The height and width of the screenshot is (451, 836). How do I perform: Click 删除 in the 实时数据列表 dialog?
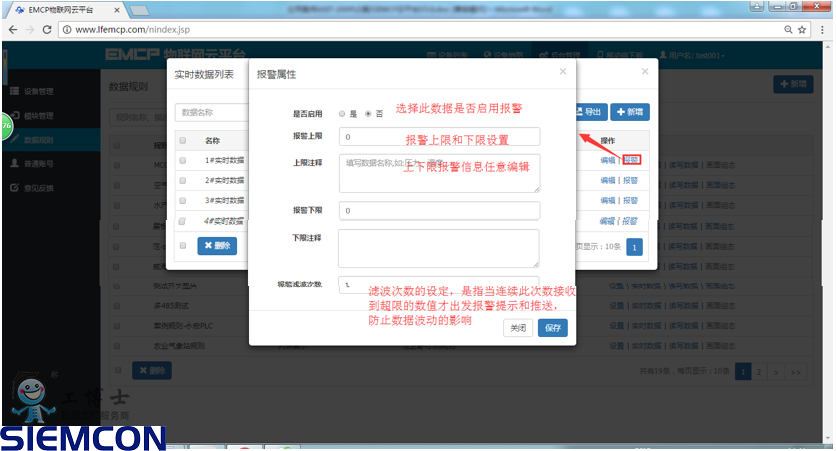(x=217, y=246)
